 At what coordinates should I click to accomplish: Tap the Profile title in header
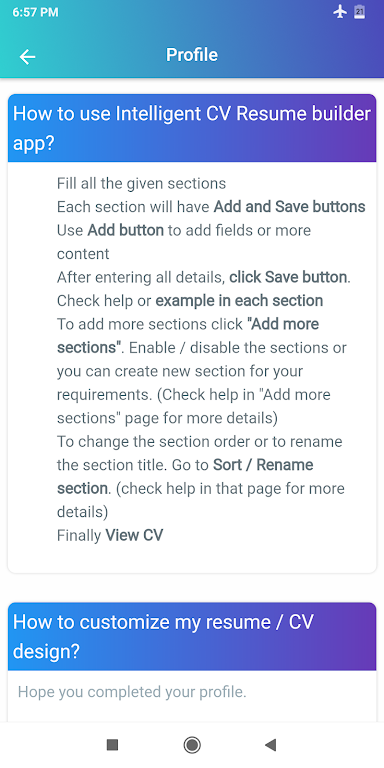tap(192, 55)
